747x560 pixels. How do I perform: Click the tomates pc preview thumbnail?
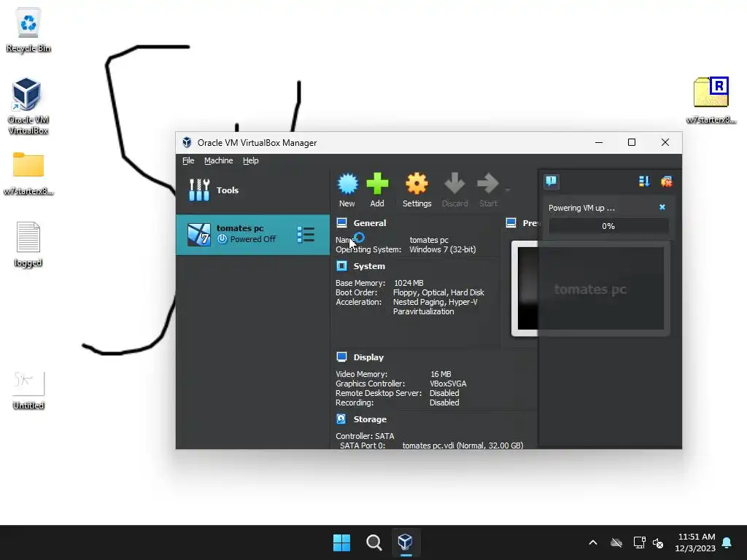tap(590, 289)
